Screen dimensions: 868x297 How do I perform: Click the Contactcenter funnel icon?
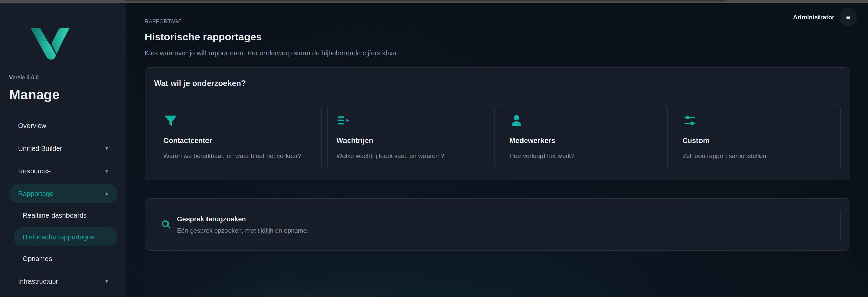171,120
